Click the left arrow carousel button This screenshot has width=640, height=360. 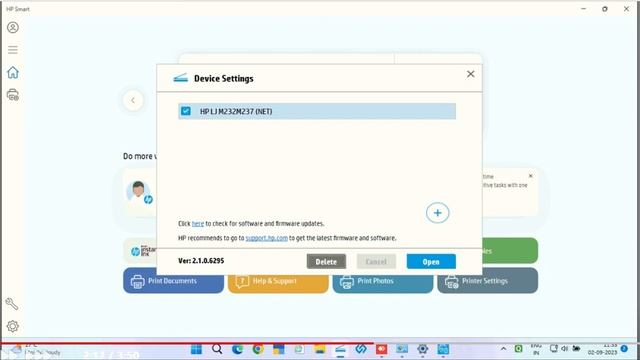[x=133, y=100]
